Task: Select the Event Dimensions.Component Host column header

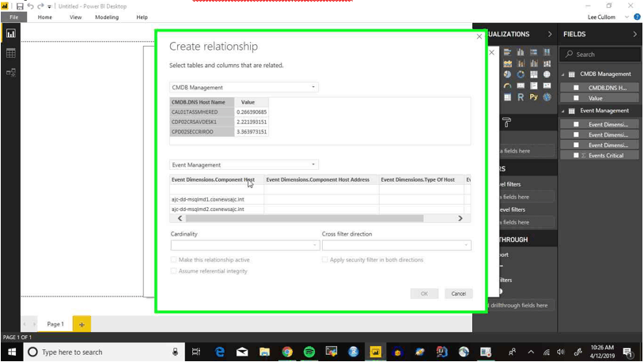Action: [x=213, y=180]
